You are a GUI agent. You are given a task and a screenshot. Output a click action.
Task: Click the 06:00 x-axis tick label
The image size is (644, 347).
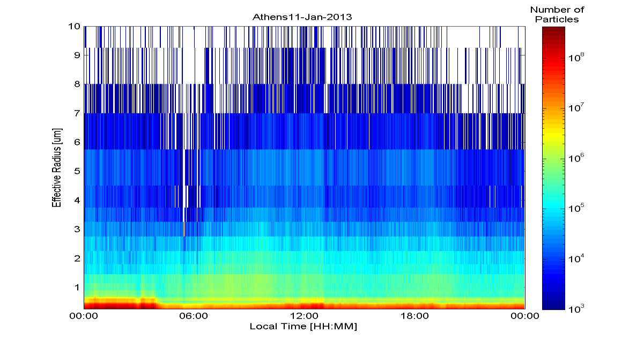194,316
